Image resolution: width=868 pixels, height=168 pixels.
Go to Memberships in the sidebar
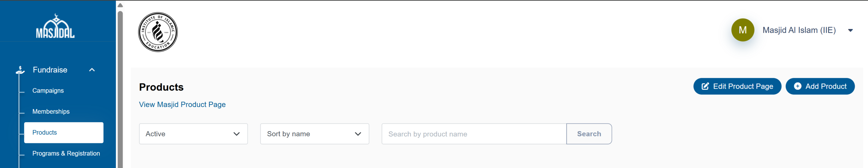click(51, 111)
